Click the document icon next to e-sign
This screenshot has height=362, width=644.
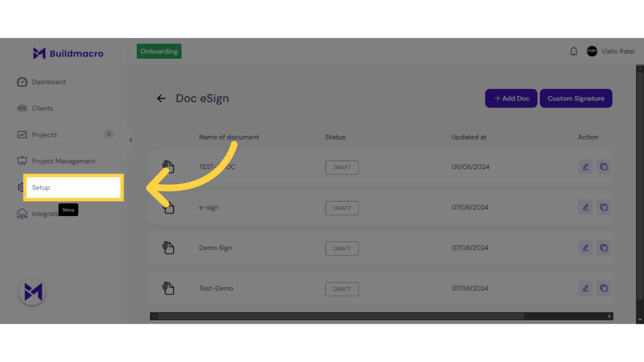point(169,207)
